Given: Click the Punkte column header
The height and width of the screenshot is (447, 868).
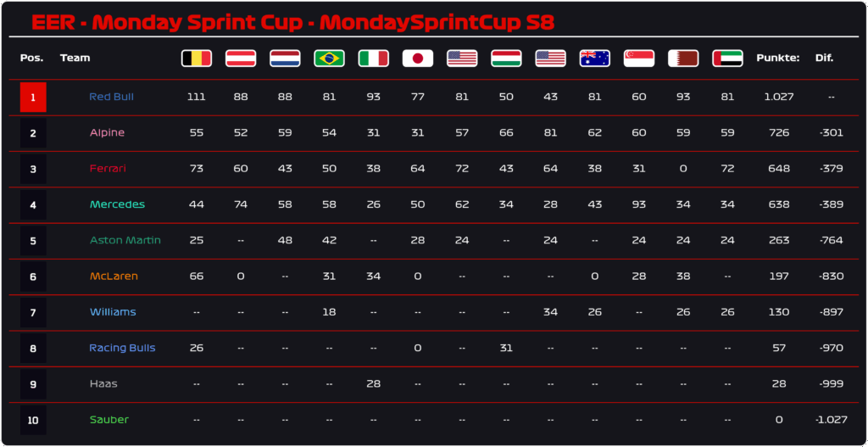Looking at the screenshot, I should 778,59.
